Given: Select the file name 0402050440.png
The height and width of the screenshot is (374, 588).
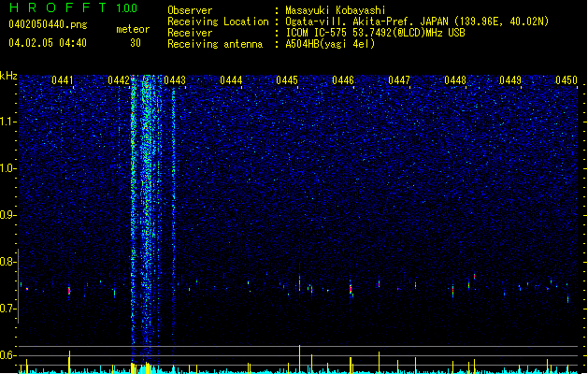Looking at the screenshot, I should pos(48,24).
